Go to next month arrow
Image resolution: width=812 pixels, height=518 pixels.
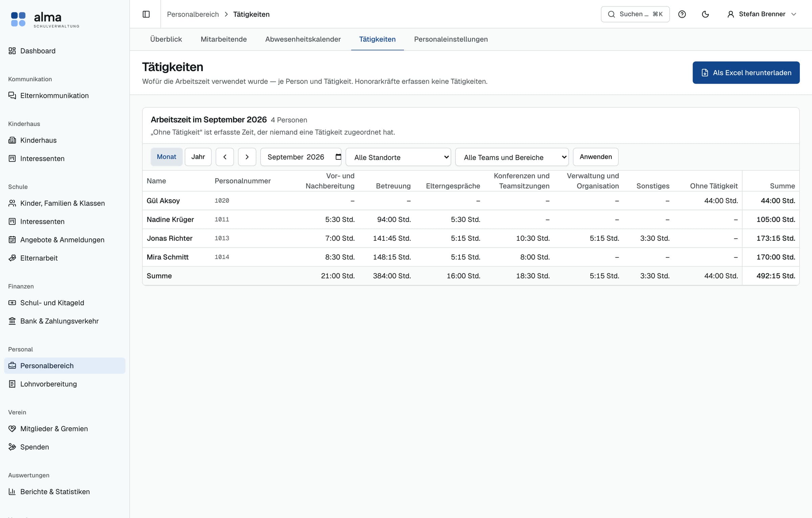(247, 157)
